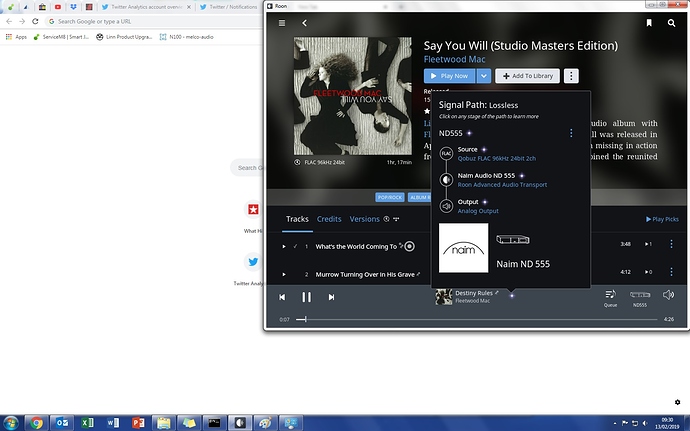The width and height of the screenshot is (690, 431).
Task: Open Apps bookmark in Chrome
Action: (16, 37)
